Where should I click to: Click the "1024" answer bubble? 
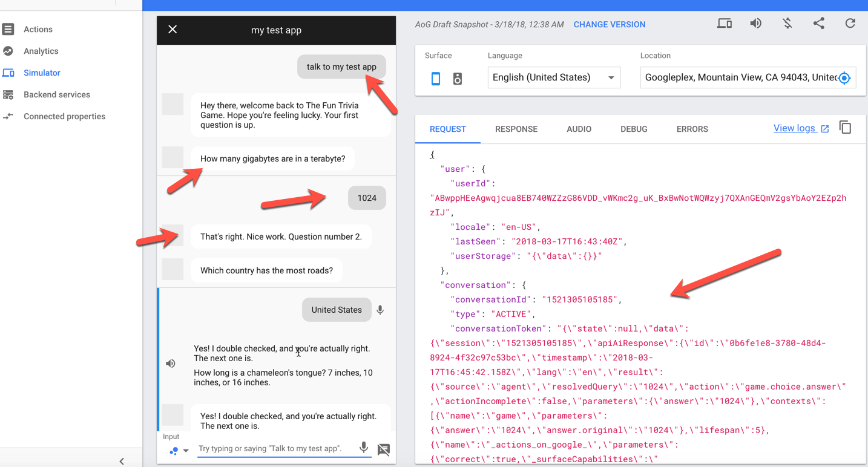367,198
